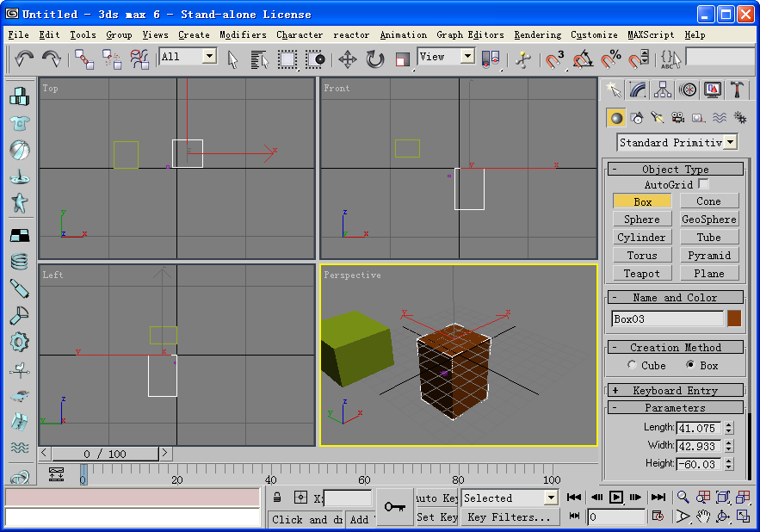Click the Set Key button

(437, 517)
